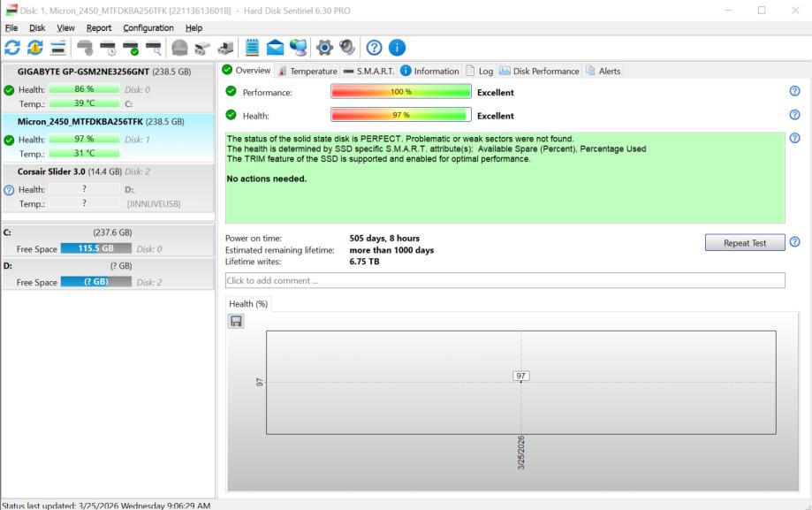This screenshot has height=510, width=812.
Task: Click the gray device icon next to the notepad icon
Action: point(225,48)
